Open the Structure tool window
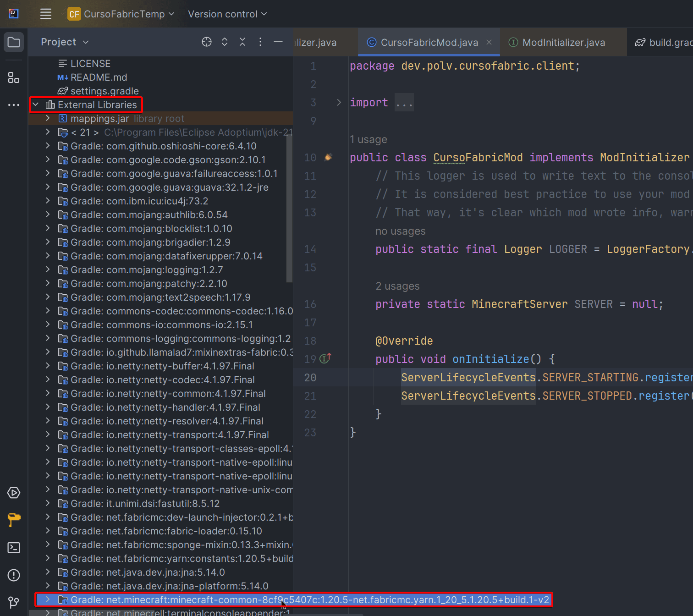The width and height of the screenshot is (693, 616). (14, 77)
